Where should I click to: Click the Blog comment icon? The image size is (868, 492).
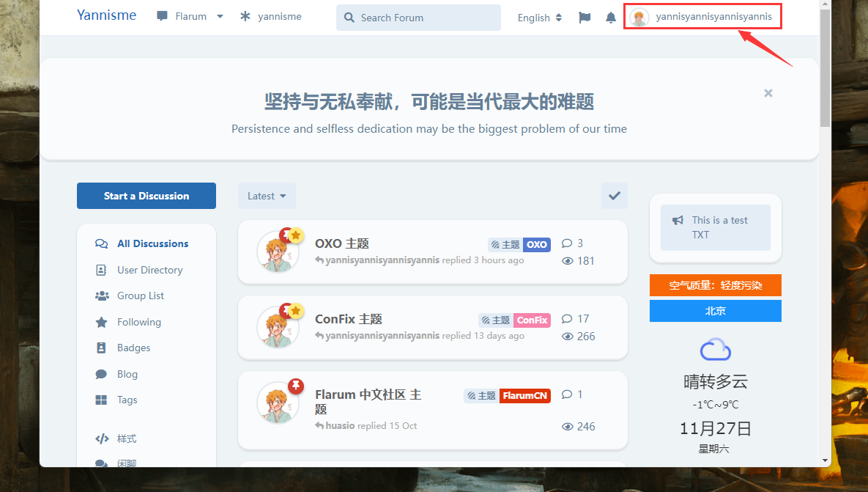coord(101,374)
